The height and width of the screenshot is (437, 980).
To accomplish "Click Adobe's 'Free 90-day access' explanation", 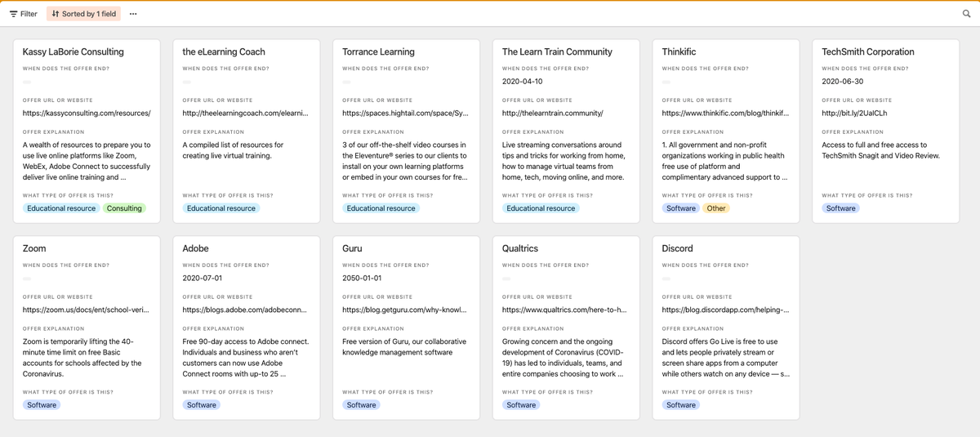I will 245,358.
